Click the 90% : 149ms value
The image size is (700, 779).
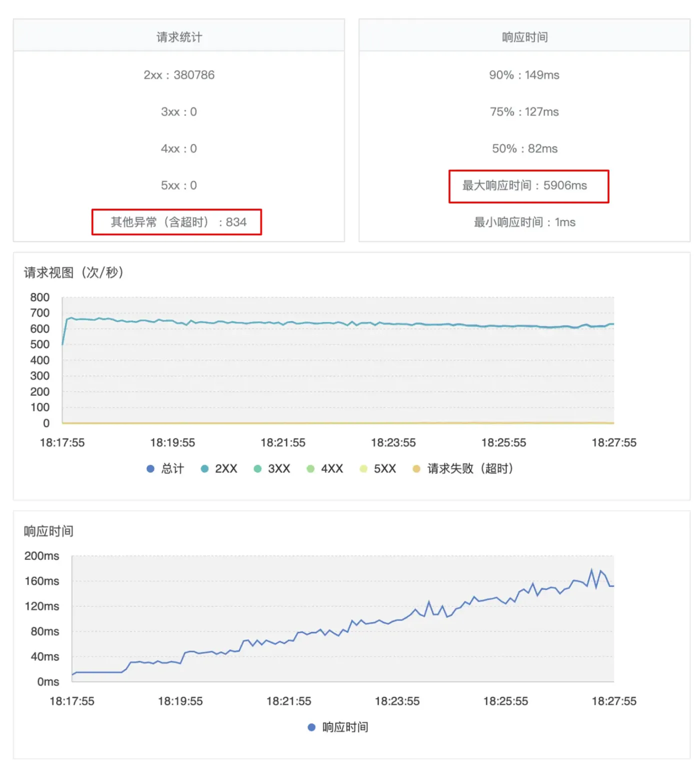click(524, 75)
